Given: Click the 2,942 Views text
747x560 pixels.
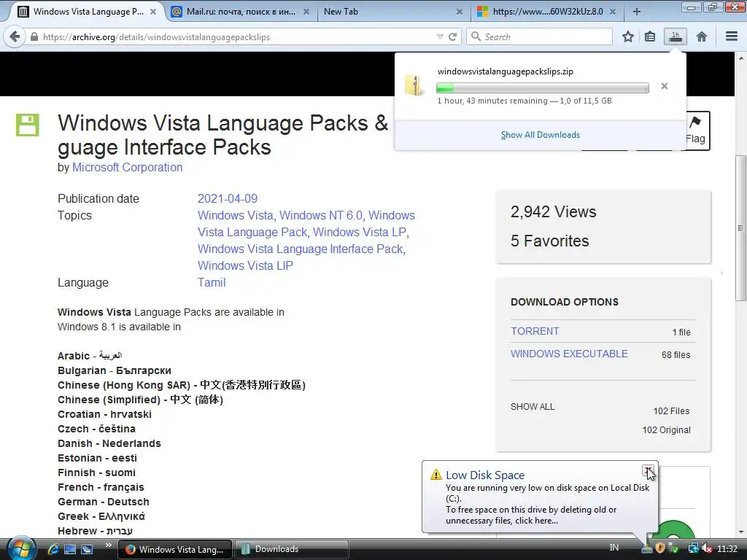Looking at the screenshot, I should point(553,211).
